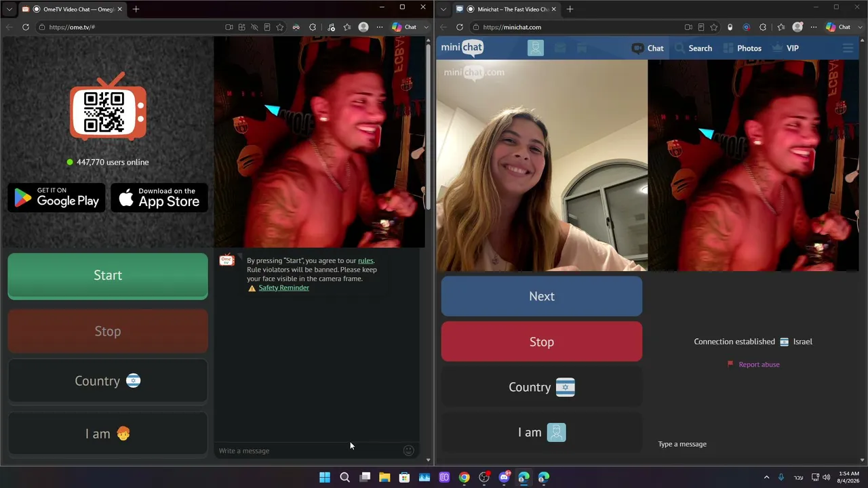Choose gender with Minichat 'I am' button
The height and width of the screenshot is (488, 868).
[x=542, y=432]
